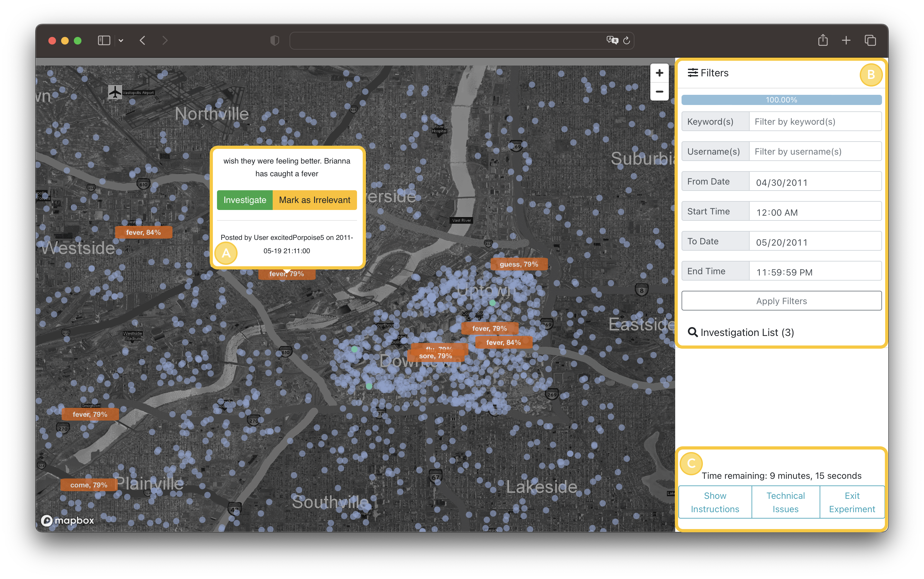Open a new tab with plus icon
The width and height of the screenshot is (924, 579).
tap(846, 41)
